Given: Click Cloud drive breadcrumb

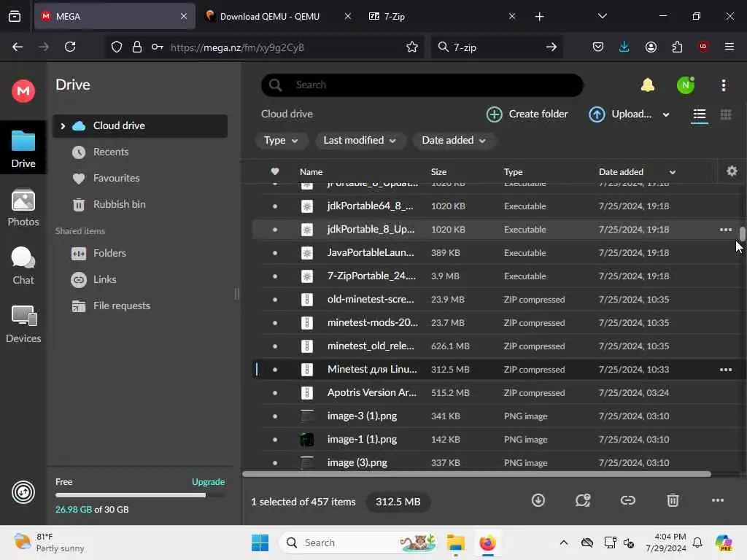Looking at the screenshot, I should (x=287, y=114).
